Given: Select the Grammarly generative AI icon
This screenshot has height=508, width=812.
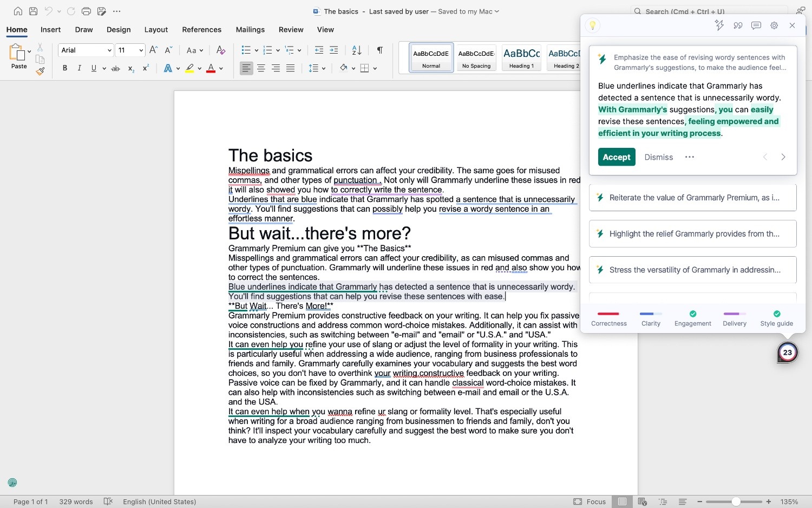Looking at the screenshot, I should pyautogui.click(x=719, y=25).
